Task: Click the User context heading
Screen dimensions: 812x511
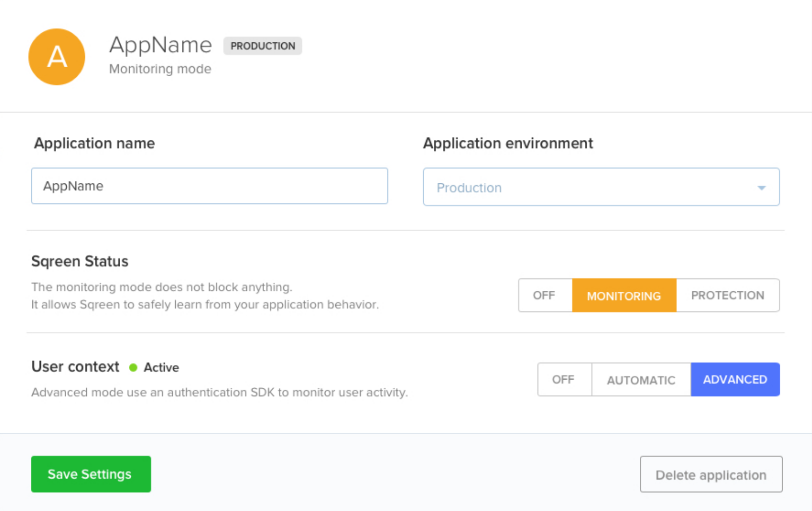Action: (75, 367)
